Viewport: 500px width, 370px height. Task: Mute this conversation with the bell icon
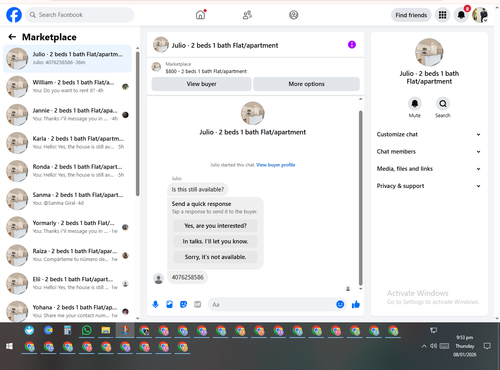pos(415,104)
